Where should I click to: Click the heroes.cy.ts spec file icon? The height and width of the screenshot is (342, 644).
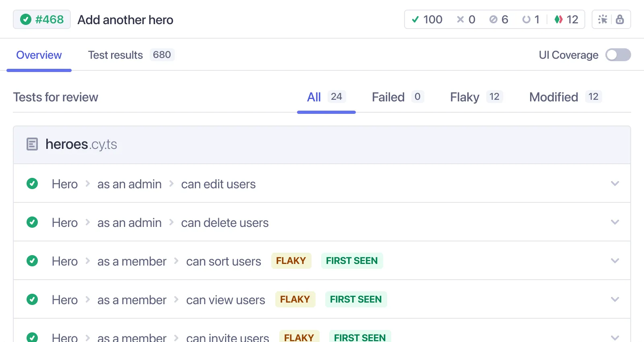point(32,144)
